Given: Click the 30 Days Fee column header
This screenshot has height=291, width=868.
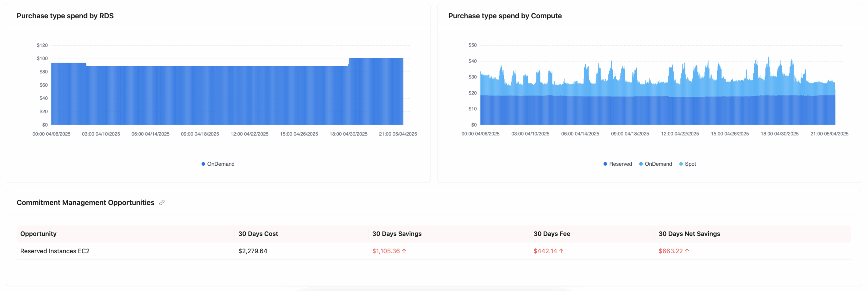Looking at the screenshot, I should [x=552, y=234].
